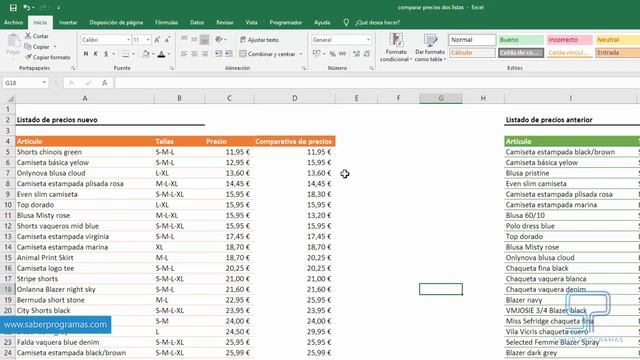Select the cell 'Top dorado' in column A
The image size is (640, 360).
[x=85, y=205]
